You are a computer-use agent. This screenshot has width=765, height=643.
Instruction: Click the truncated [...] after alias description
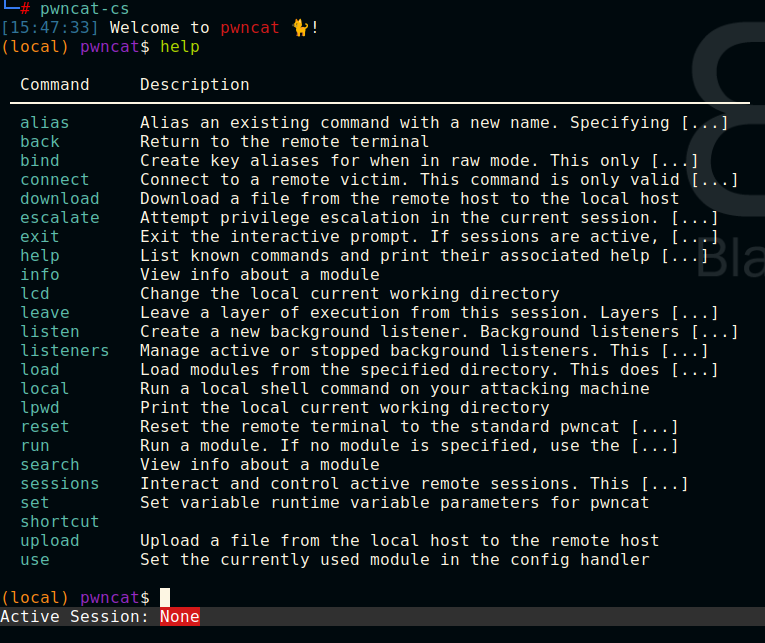[x=705, y=122]
